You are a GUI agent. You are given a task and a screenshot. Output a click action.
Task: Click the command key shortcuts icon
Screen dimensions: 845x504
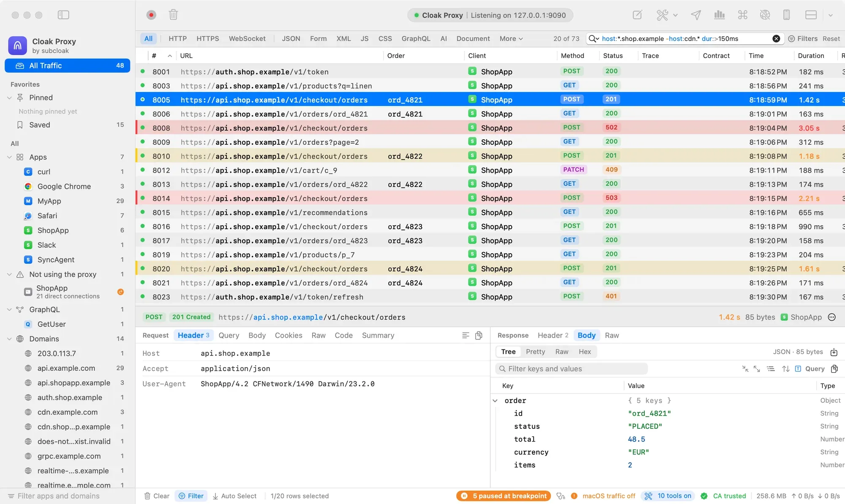click(742, 15)
